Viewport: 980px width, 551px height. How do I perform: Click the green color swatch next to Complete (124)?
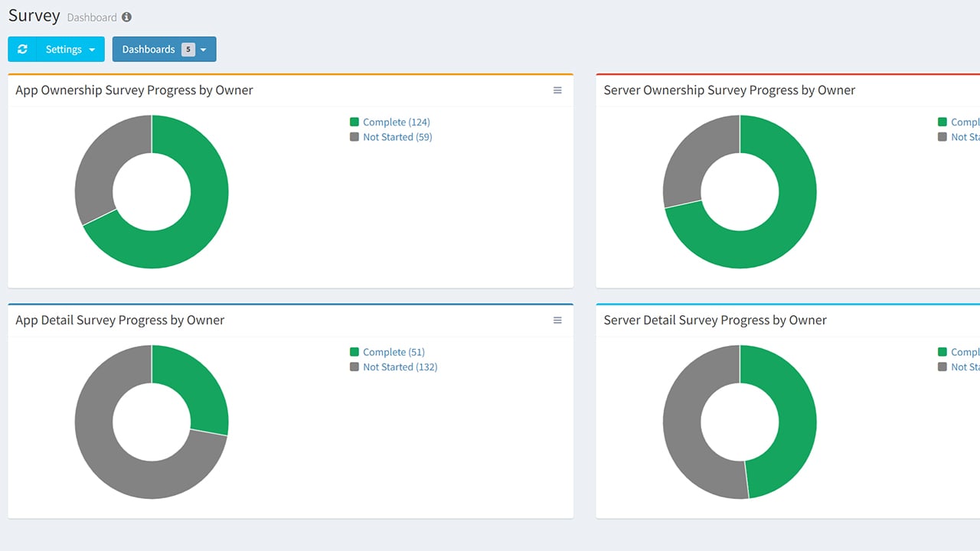tap(354, 122)
